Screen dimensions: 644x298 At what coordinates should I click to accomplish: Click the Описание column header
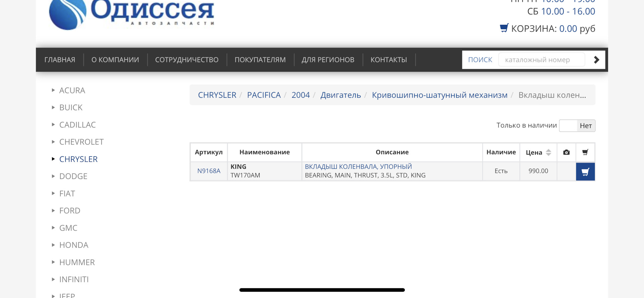[392, 152]
